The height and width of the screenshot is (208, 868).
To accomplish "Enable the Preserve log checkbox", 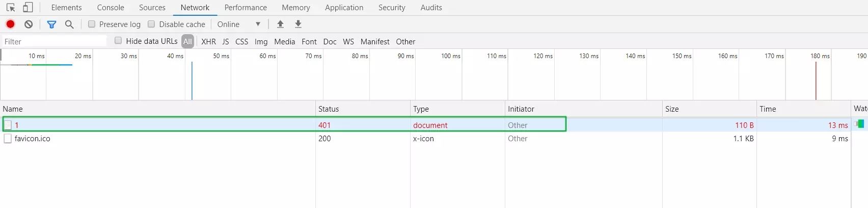I will click(x=92, y=24).
